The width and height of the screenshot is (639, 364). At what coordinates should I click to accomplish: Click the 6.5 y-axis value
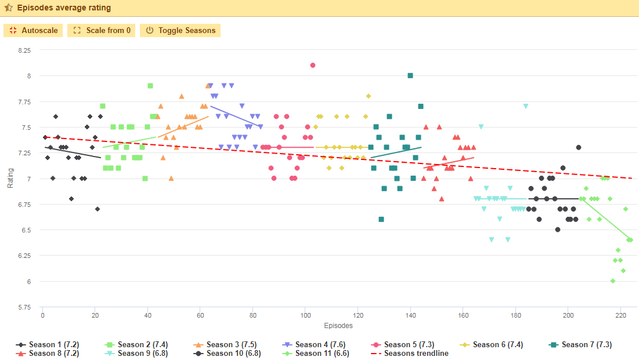[27, 230]
